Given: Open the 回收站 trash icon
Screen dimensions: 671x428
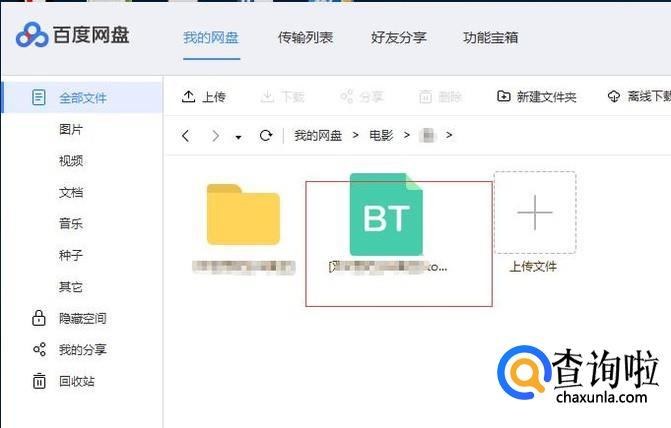Looking at the screenshot, I should click(39, 381).
